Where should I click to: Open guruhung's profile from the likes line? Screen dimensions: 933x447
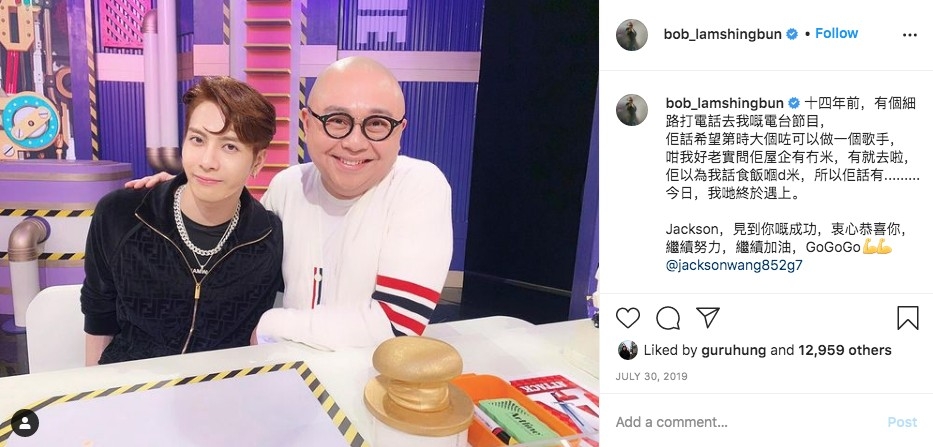click(x=734, y=351)
